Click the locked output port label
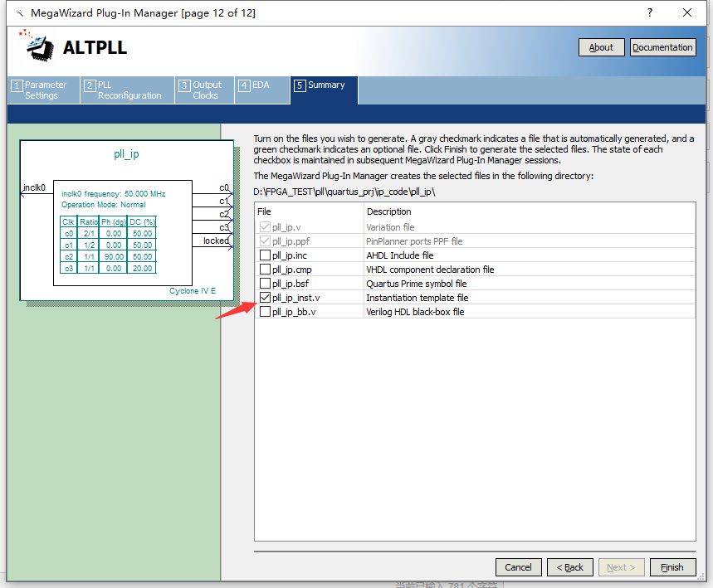Image resolution: width=713 pixels, height=588 pixels. (x=216, y=241)
